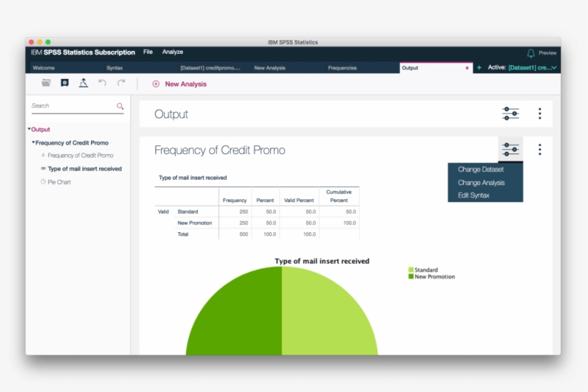
Task: Select Pie Chart in outline
Action: [59, 182]
